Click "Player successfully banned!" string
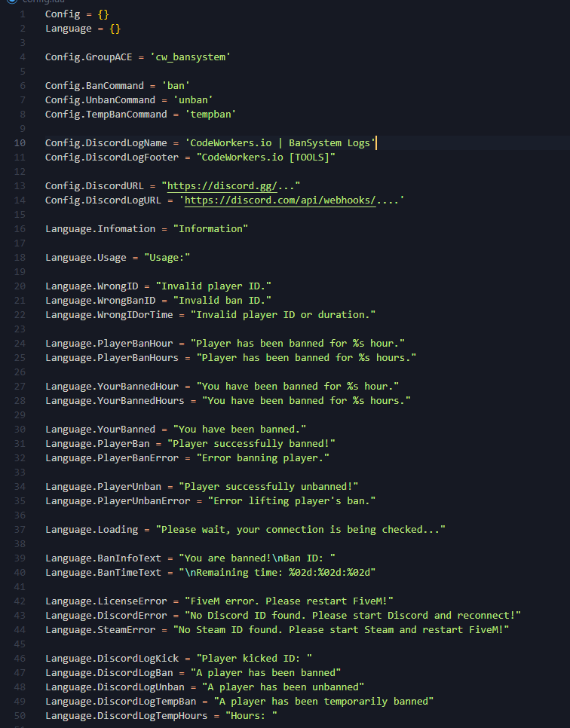 251,444
